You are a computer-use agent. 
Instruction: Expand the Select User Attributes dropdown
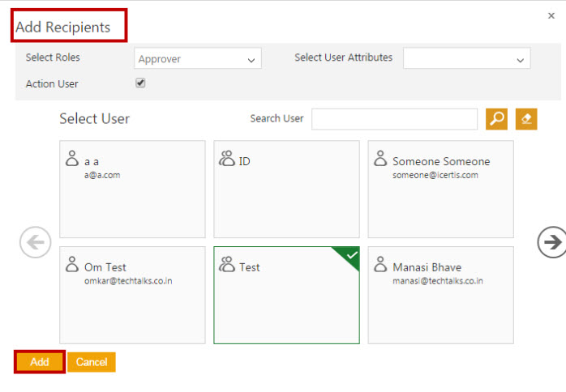click(466, 59)
